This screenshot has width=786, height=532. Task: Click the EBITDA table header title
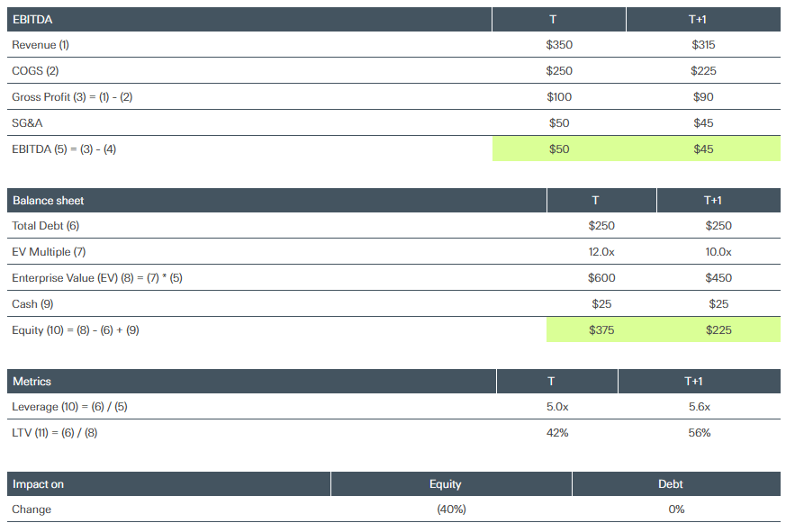(x=32, y=20)
